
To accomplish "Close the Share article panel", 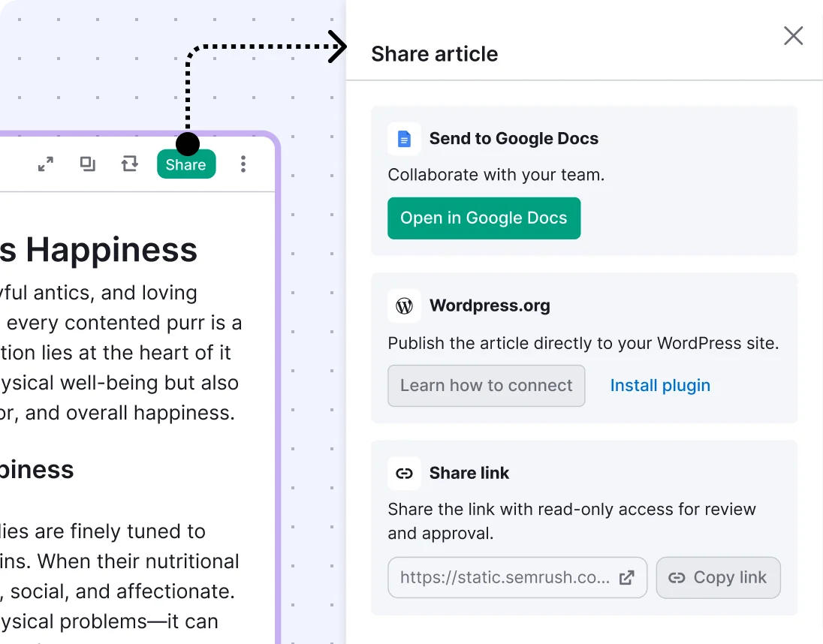I will 793,36.
